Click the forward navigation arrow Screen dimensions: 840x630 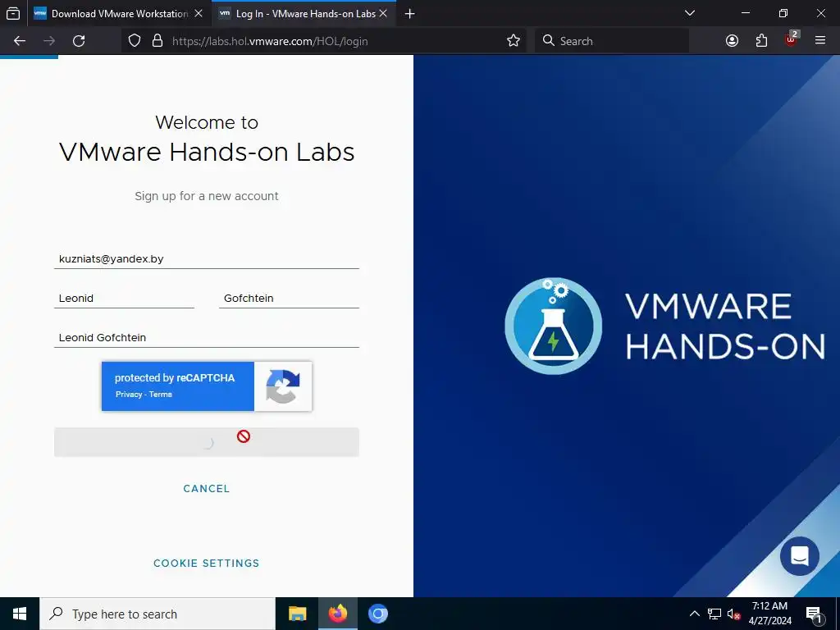click(x=49, y=41)
